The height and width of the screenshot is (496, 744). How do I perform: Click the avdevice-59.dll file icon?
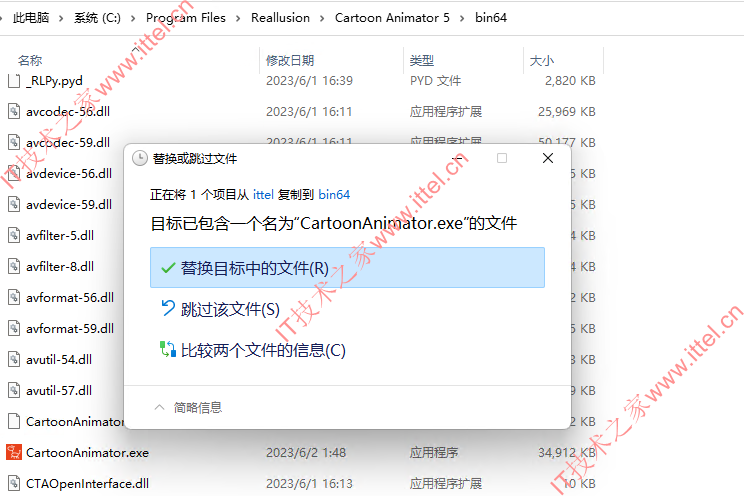[x=14, y=204]
